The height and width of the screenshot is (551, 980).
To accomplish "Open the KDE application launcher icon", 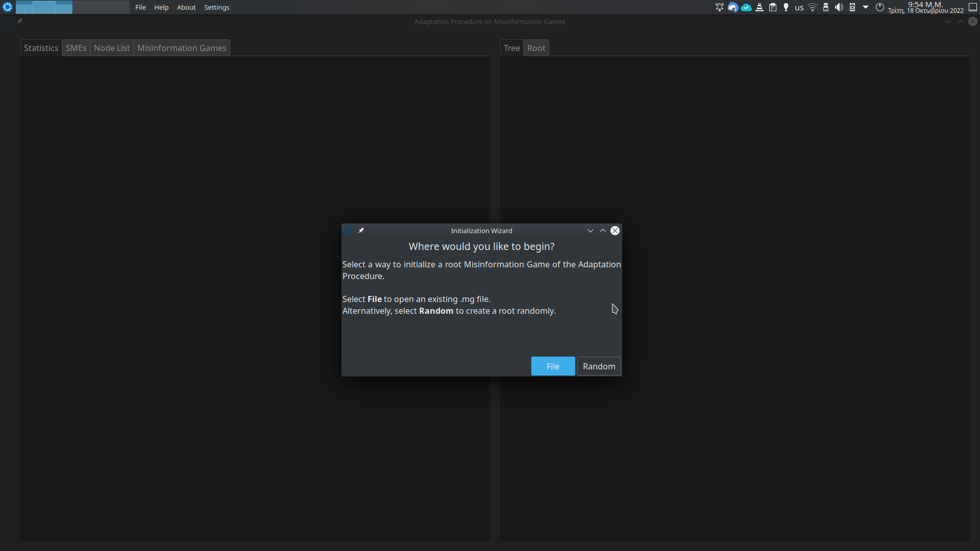I will pyautogui.click(x=7, y=7).
